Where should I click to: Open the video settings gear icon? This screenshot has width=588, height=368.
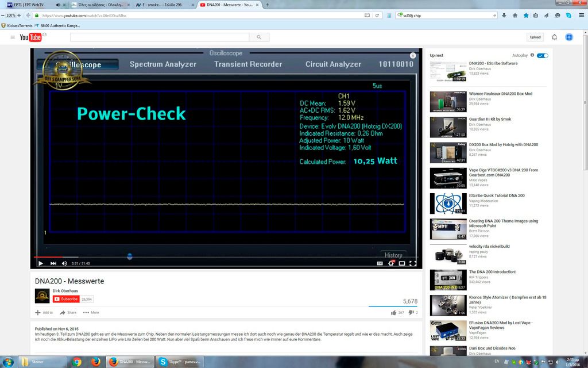pyautogui.click(x=390, y=263)
